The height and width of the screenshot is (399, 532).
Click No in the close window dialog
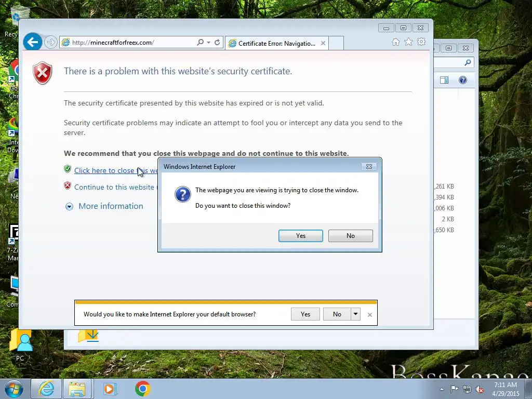(x=351, y=236)
